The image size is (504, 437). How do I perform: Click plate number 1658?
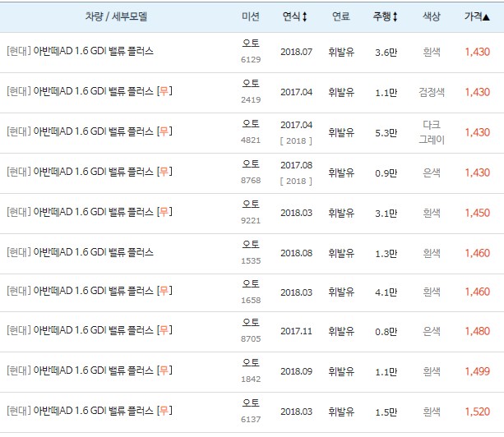251,300
